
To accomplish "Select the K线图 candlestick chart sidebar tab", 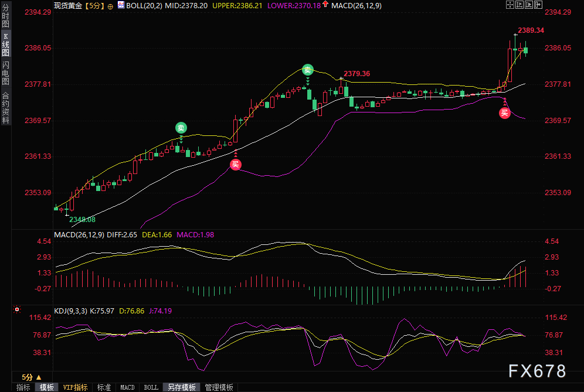I will pos(6,45).
